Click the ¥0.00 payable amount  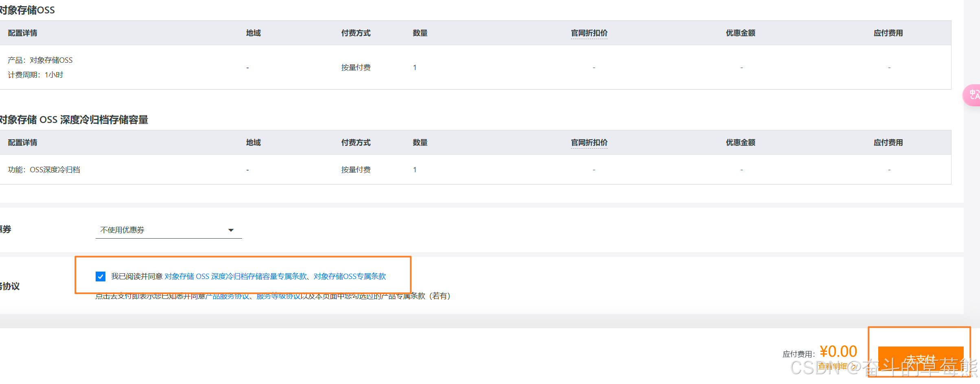click(x=838, y=351)
